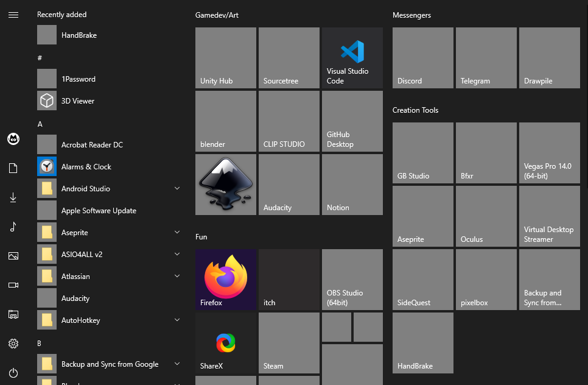Launch Visual Studio Code tile
588x385 pixels.
[x=352, y=58]
